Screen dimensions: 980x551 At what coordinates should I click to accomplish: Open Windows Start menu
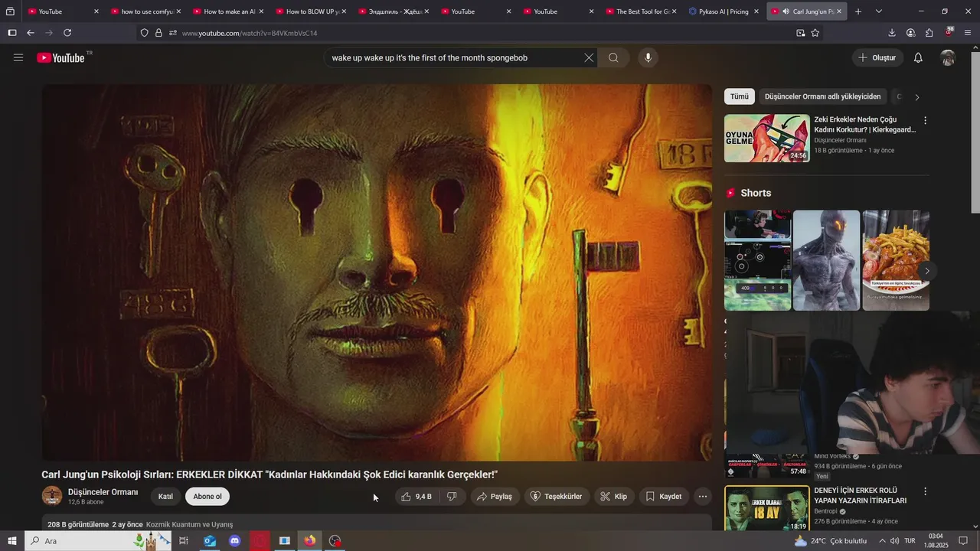click(11, 541)
